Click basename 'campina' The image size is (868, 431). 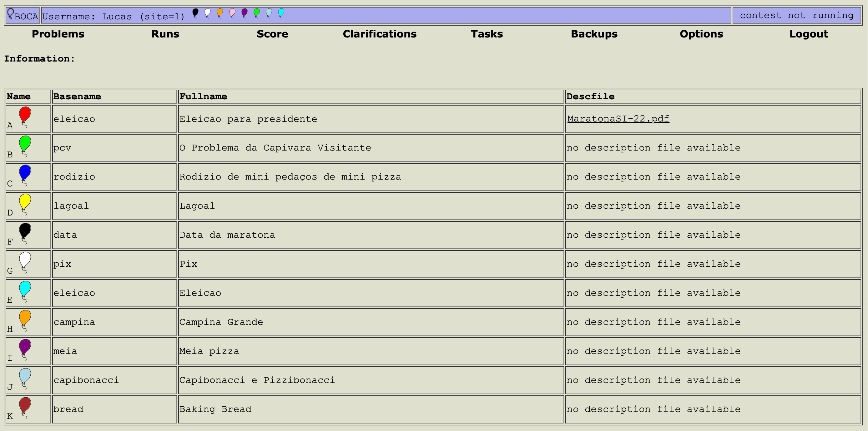[x=74, y=322]
